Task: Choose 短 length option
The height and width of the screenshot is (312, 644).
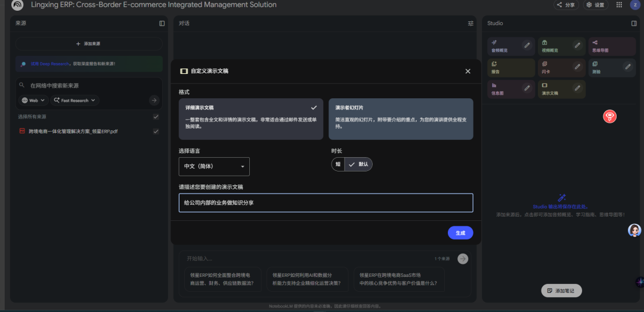Action: pos(338,164)
